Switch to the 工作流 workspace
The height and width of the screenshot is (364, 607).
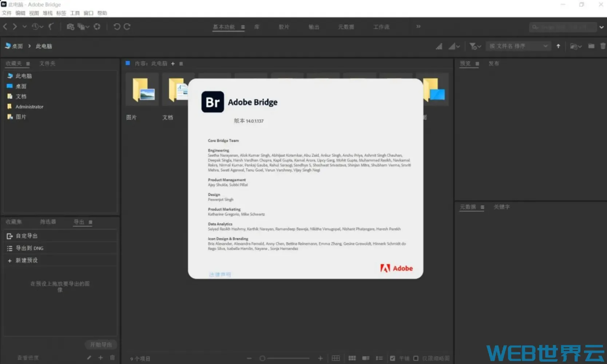coord(381,27)
